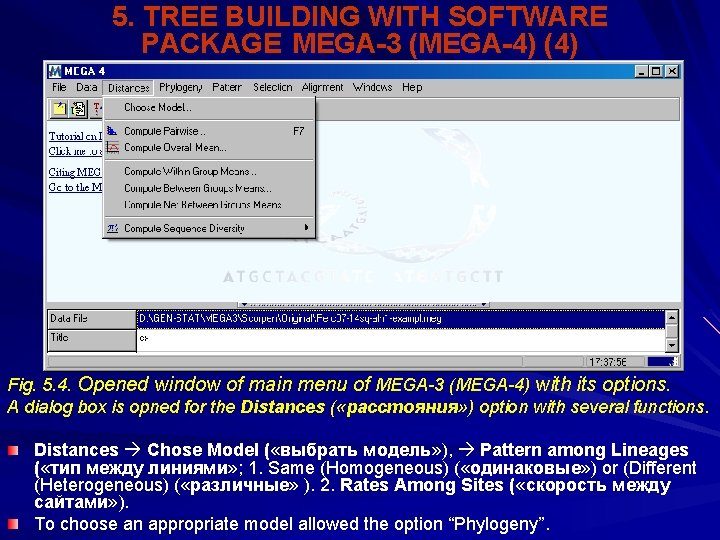Click the Compute Pairwise icon
The width and height of the screenshot is (720, 540).
(x=112, y=131)
